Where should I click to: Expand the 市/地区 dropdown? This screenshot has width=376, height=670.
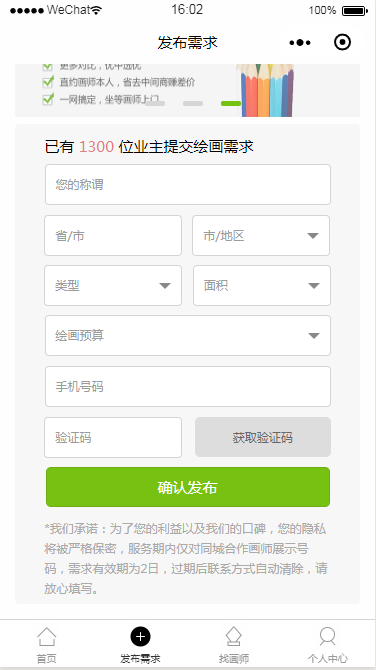(x=261, y=235)
